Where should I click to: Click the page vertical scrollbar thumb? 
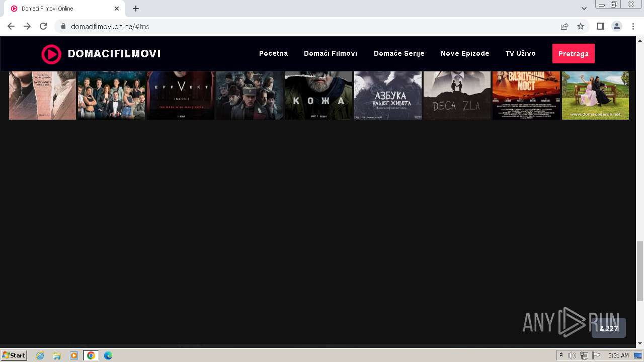coord(639,271)
